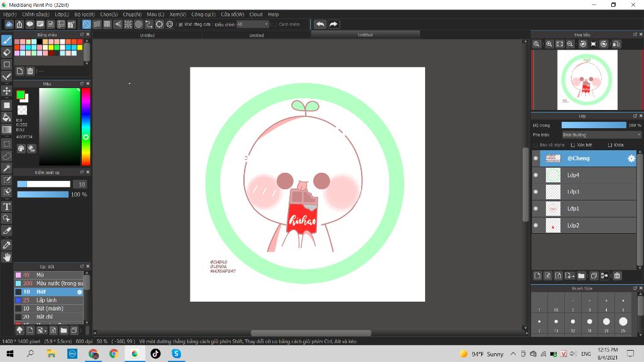This screenshot has width=644, height=362.
Task: Open settings gear for @Cheng layer
Action: point(631,158)
